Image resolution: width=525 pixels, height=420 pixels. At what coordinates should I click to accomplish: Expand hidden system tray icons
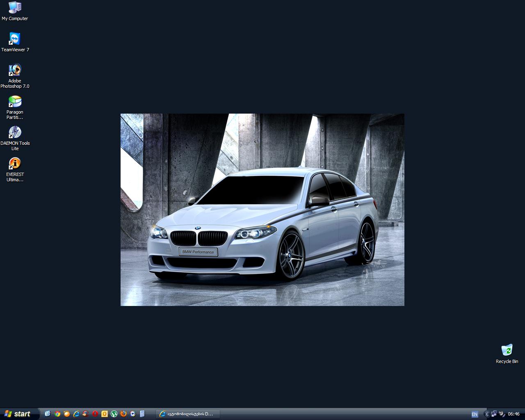487,414
